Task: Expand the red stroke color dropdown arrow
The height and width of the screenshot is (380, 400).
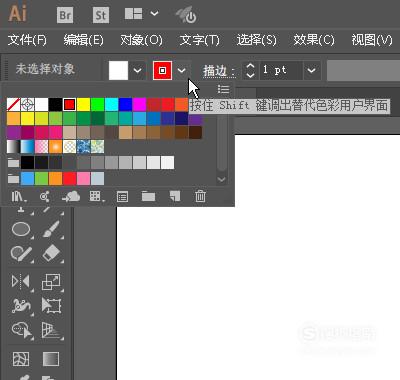Action: coord(182,70)
